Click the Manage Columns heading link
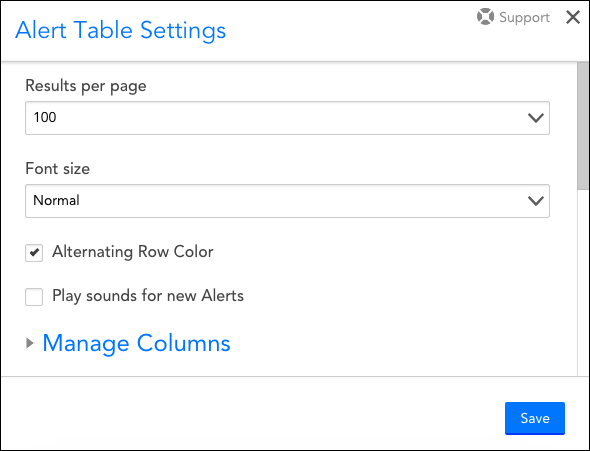The image size is (590, 451). (x=136, y=343)
